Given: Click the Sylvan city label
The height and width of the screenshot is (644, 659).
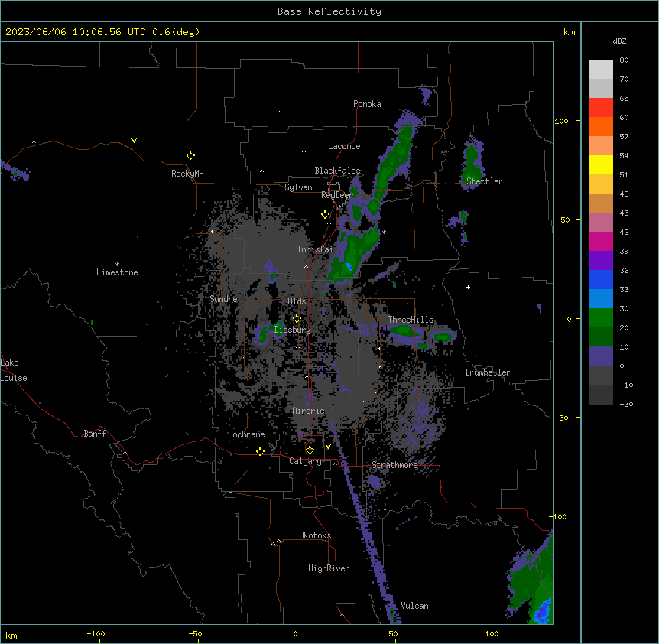Looking at the screenshot, I should [298, 187].
